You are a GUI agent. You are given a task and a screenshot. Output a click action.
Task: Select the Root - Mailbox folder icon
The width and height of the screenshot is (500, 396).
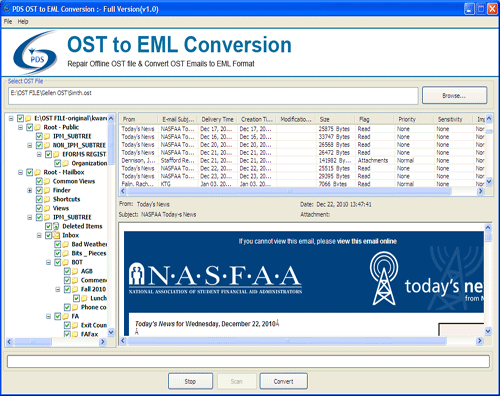tap(38, 172)
